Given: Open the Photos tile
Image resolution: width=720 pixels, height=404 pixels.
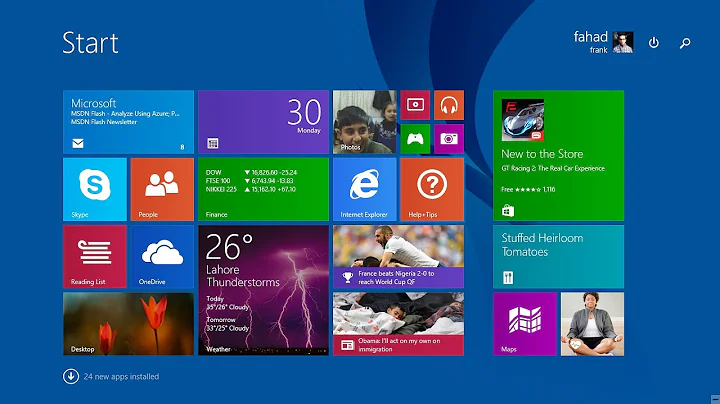Looking at the screenshot, I should point(364,122).
